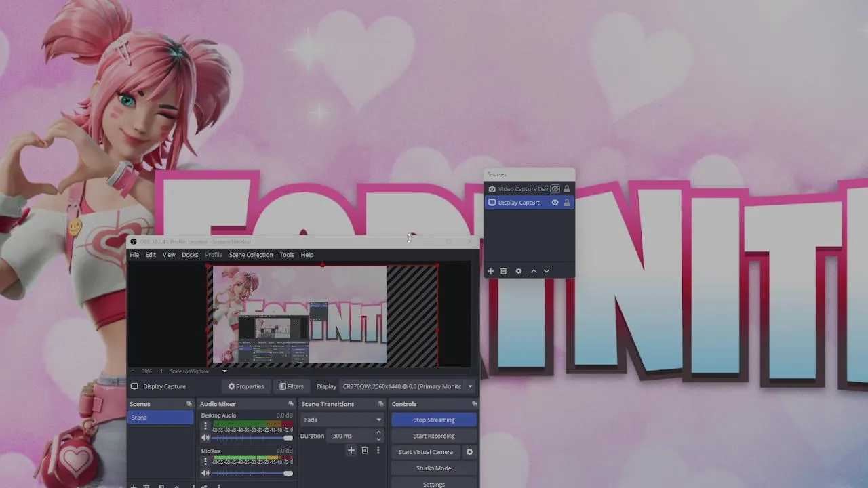This screenshot has width=868, height=488.
Task: Open the View menu
Action: coord(169,255)
